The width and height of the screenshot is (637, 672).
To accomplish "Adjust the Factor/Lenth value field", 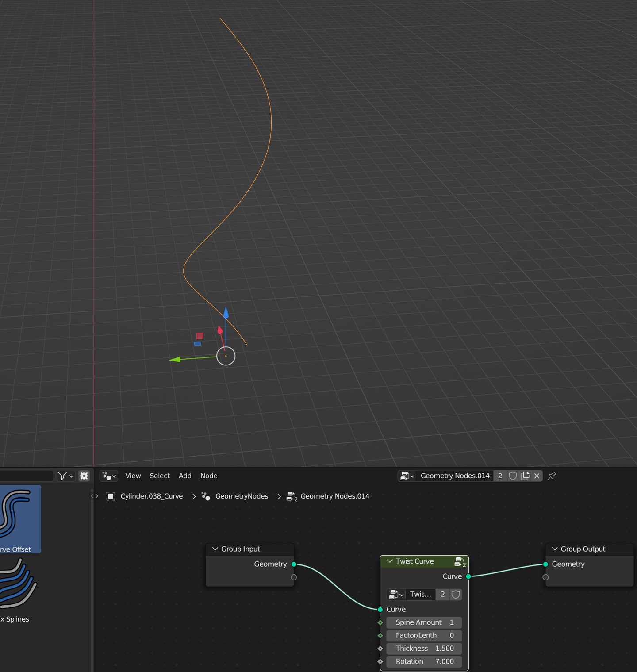I will (x=424, y=636).
